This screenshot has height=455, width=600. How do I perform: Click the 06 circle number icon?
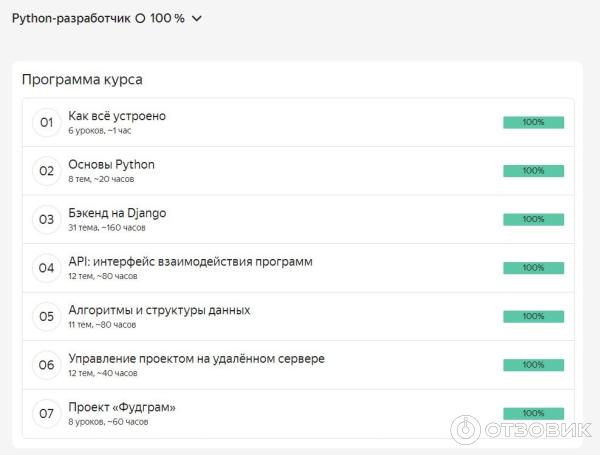pos(46,365)
